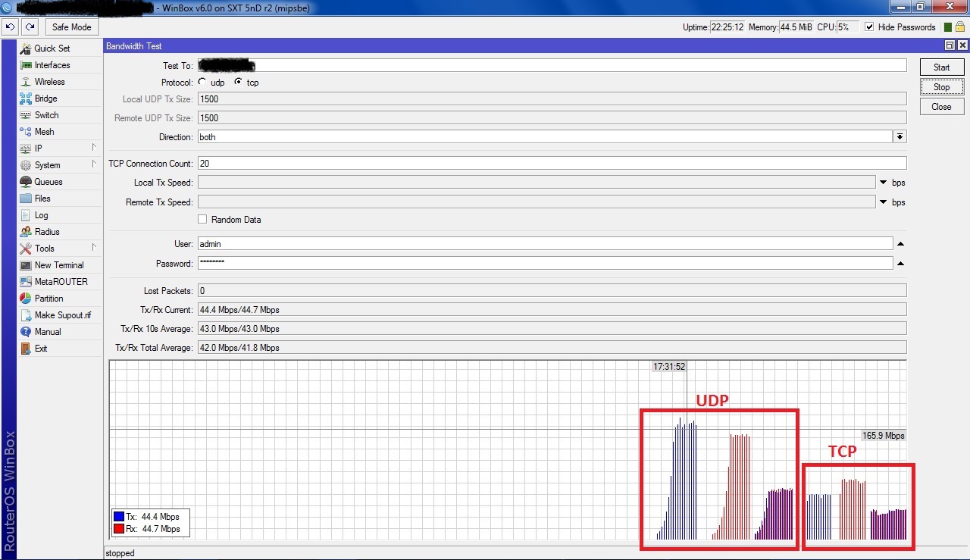Click the Tools wrench icon

click(x=26, y=249)
